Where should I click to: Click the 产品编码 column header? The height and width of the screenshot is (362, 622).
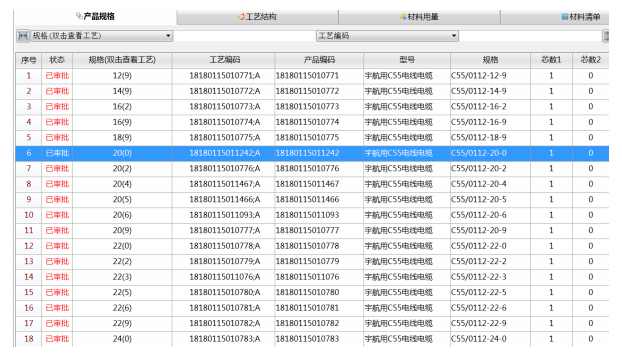(319, 60)
